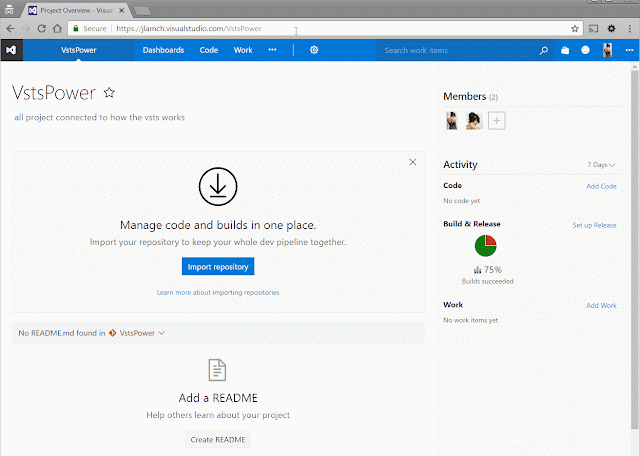640x456 pixels.
Task: Click the Import repository button
Action: point(218,266)
